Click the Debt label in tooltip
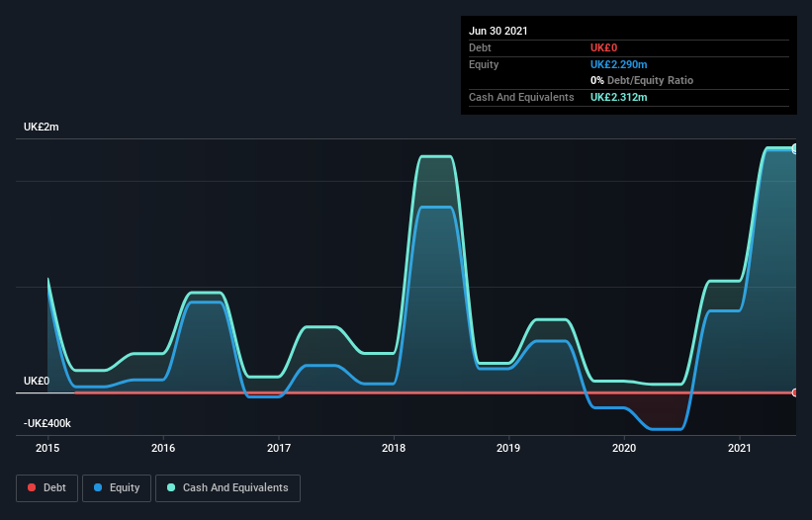This screenshot has width=812, height=520. 480,47
